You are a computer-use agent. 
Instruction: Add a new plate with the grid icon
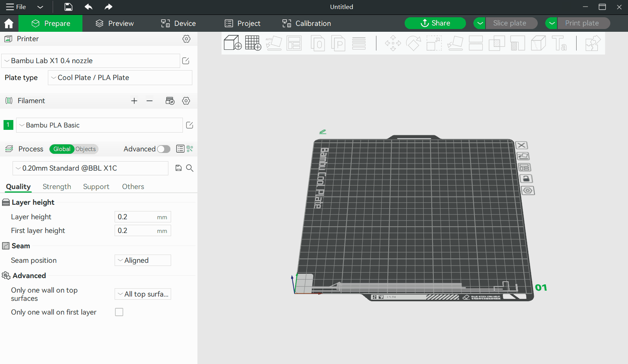(253, 43)
